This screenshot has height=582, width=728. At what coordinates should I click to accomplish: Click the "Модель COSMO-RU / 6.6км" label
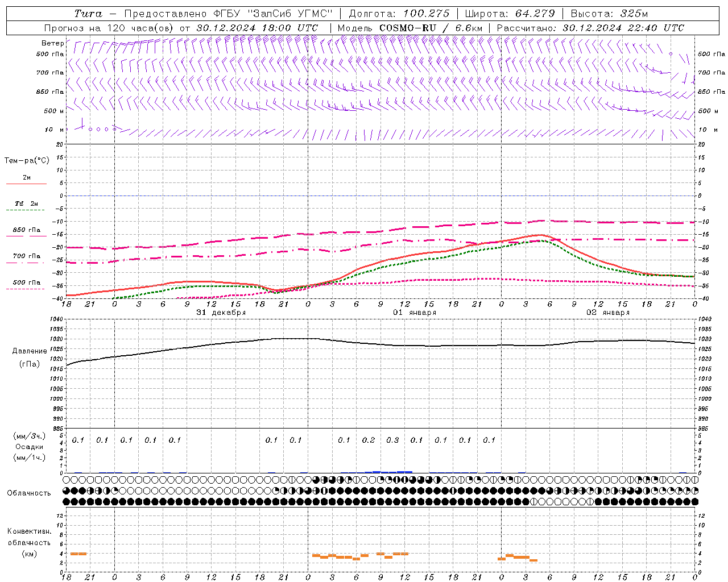[x=410, y=28]
